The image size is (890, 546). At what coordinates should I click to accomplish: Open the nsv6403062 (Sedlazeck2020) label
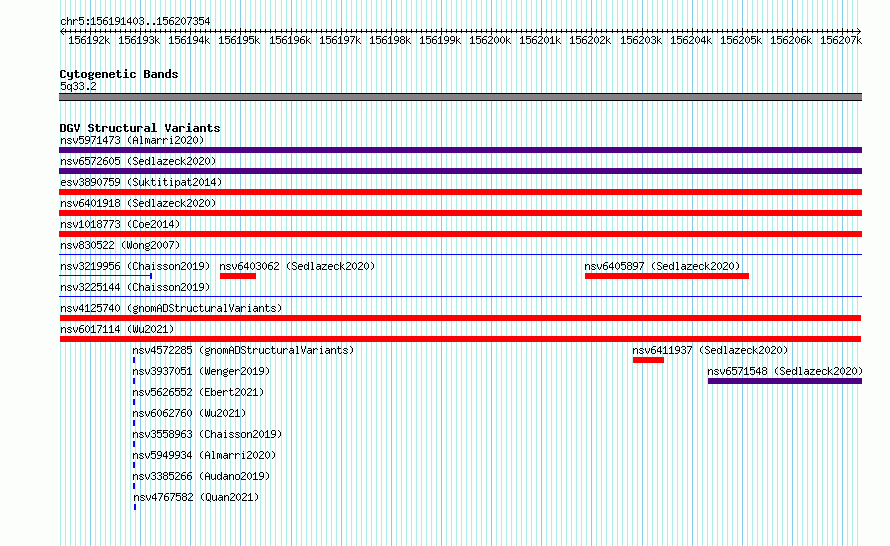pos(297,266)
